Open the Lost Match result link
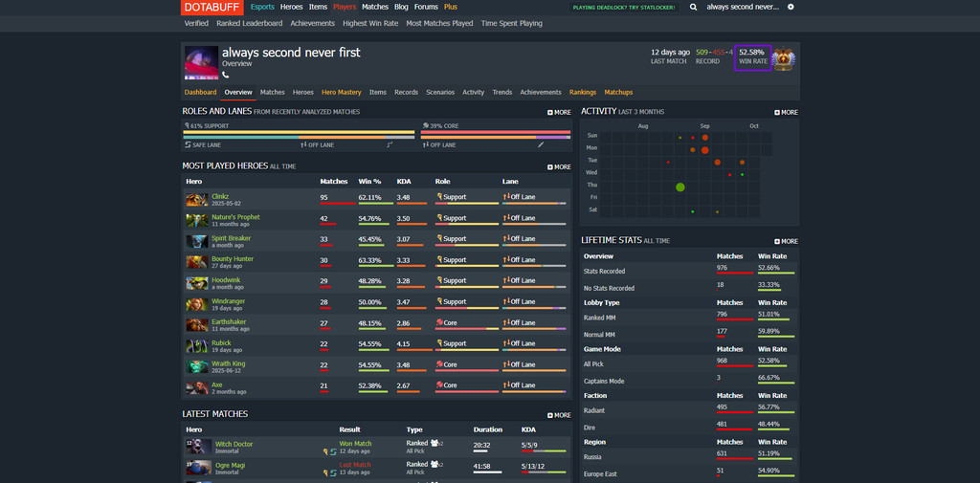Viewport: 980px width, 483px height. [355, 465]
